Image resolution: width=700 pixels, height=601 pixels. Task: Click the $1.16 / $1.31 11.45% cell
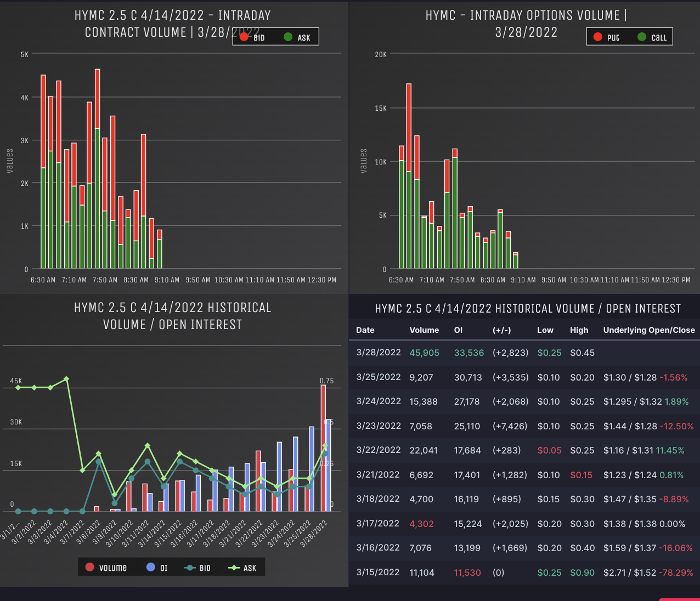(643, 451)
